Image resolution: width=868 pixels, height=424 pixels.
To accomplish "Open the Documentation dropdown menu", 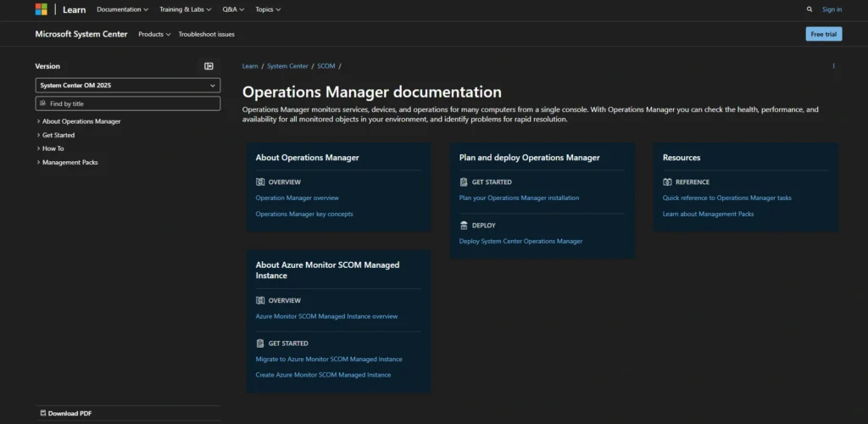I will (122, 9).
